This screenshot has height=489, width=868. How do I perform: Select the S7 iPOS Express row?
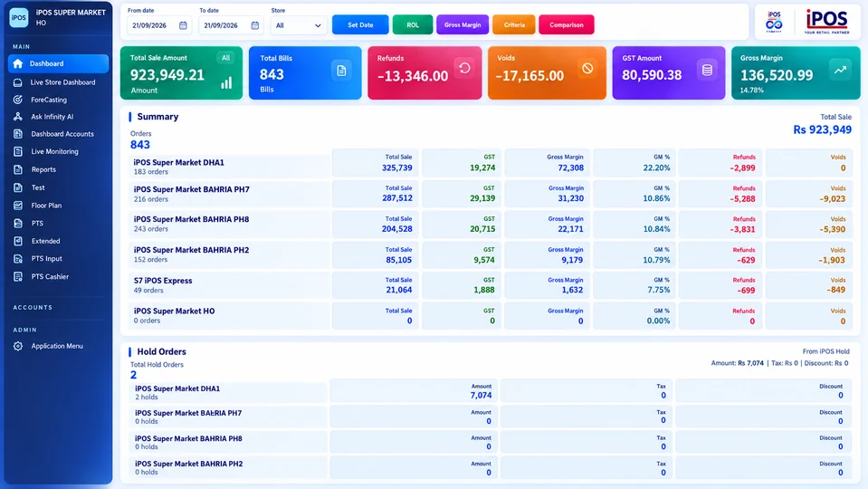tap(491, 285)
